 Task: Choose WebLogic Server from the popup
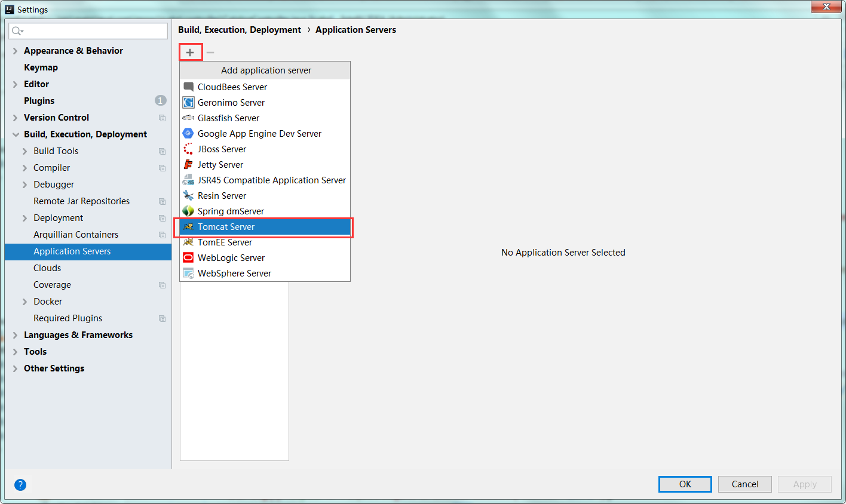tap(265, 258)
